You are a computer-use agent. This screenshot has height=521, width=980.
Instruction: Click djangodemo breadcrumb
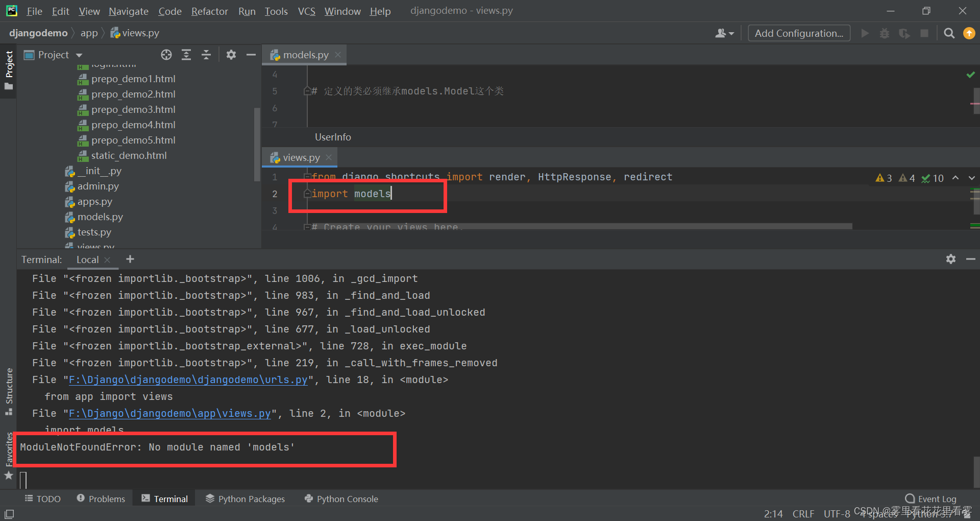pos(38,33)
